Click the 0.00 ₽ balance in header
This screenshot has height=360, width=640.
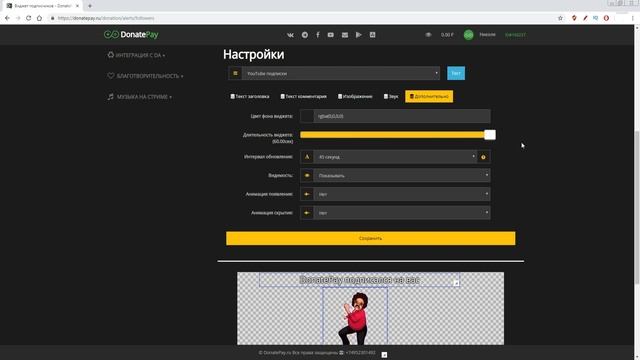pos(447,35)
